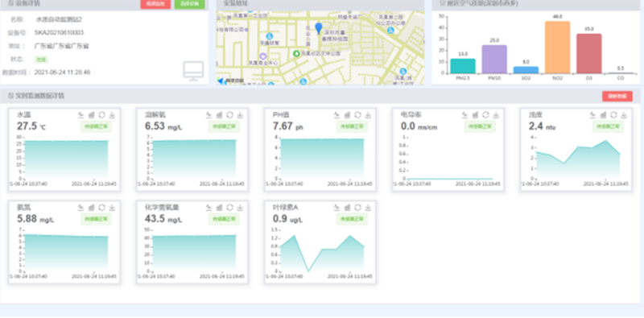Click the green select-device button
Image resolution: width=644 pixels, height=318 pixels.
189,4
